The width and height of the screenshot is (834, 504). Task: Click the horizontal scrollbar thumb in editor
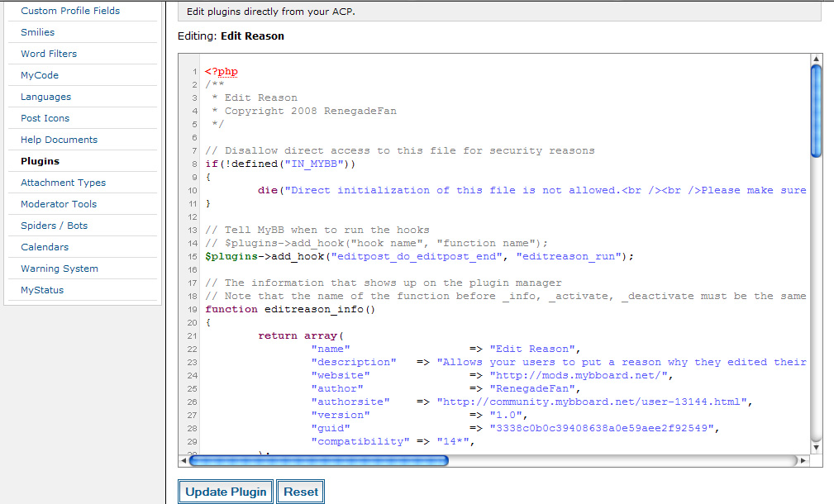coord(318,460)
